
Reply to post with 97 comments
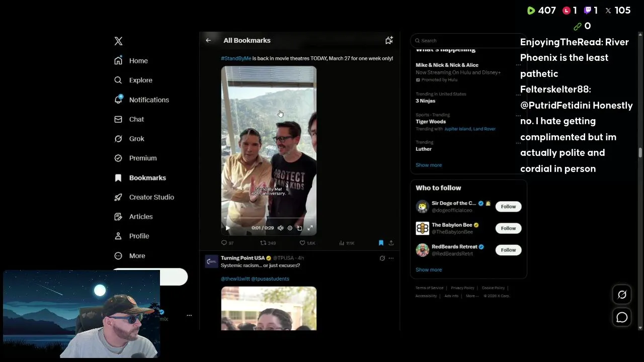pos(227,243)
